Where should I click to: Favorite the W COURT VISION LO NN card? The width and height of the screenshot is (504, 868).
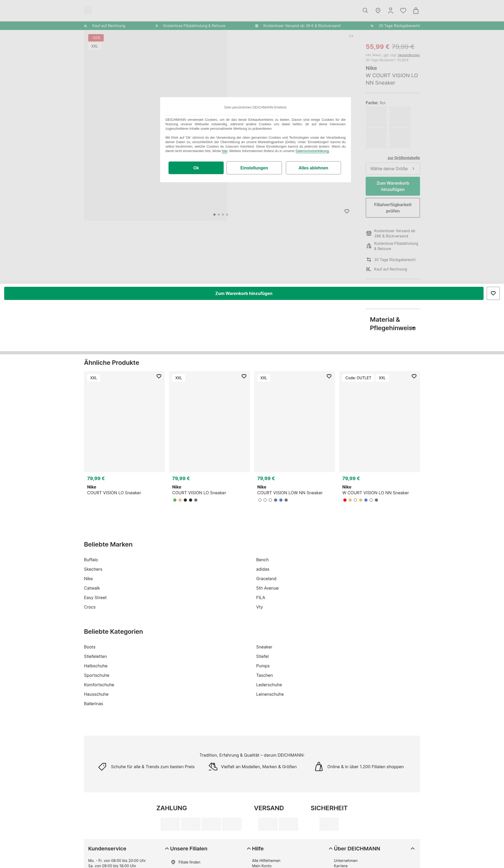click(x=414, y=376)
